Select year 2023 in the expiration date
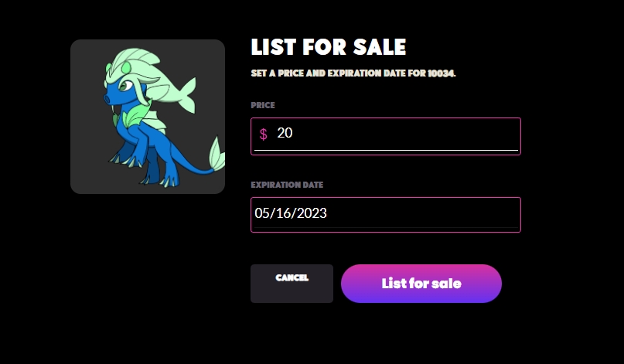 [310, 214]
